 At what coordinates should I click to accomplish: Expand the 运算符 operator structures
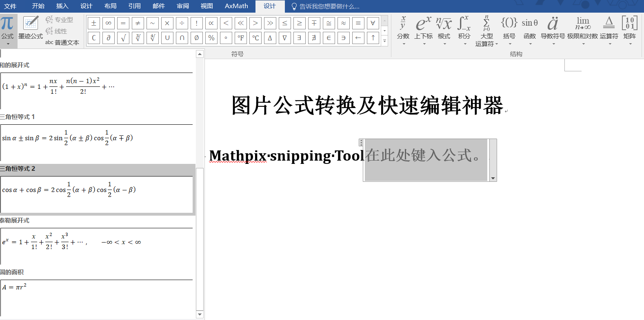click(x=609, y=31)
